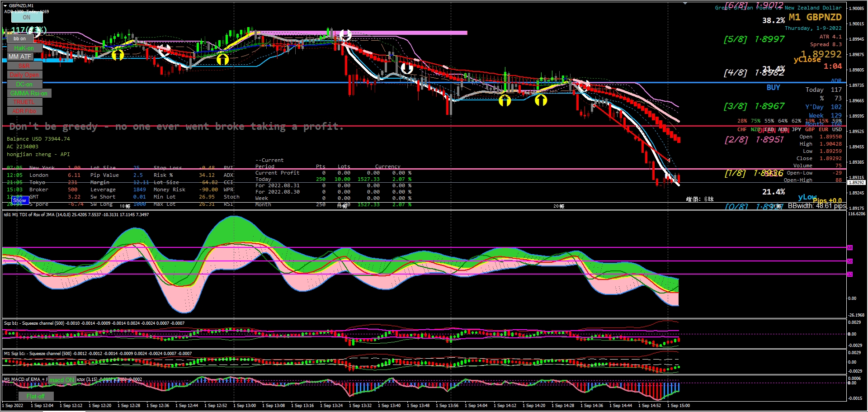The image size is (868, 412).
Task: Select the blue BUY signal label
Action: (774, 88)
